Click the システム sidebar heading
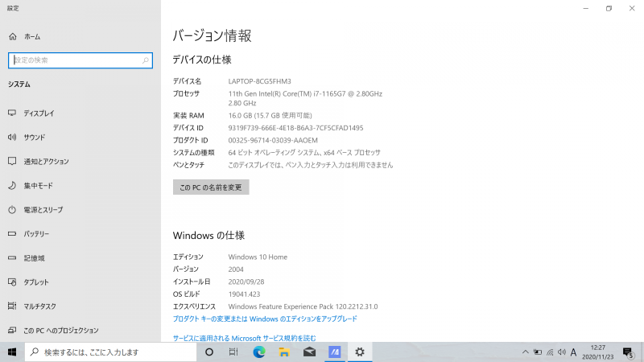Screen dimensions: 644x362 tap(19, 84)
